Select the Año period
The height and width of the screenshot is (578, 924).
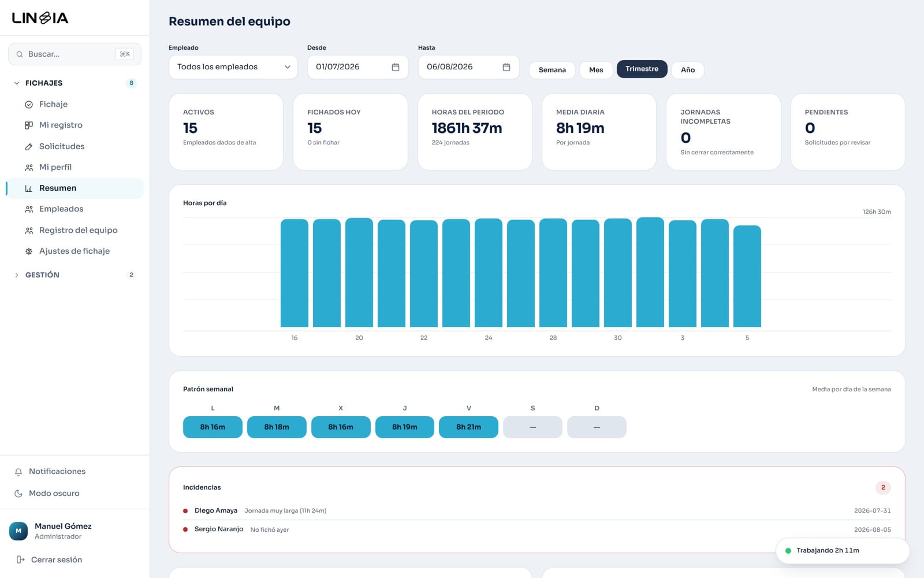coord(688,70)
